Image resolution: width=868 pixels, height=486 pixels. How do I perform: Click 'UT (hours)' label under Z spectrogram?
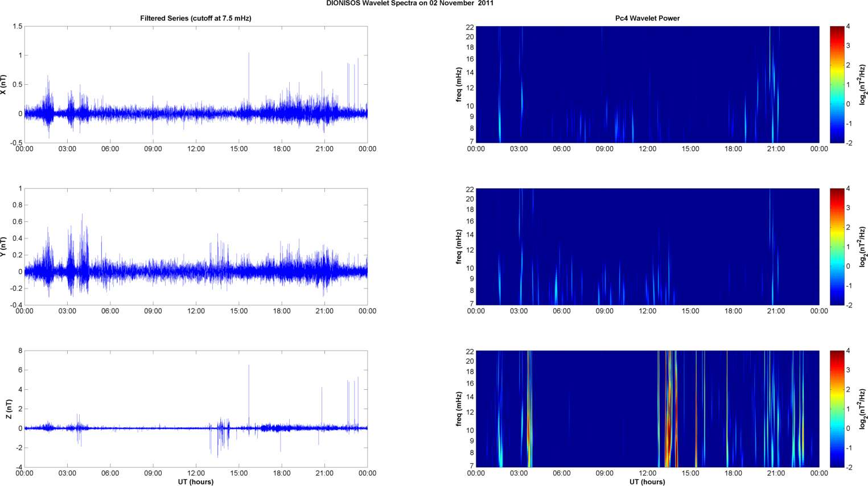647,482
